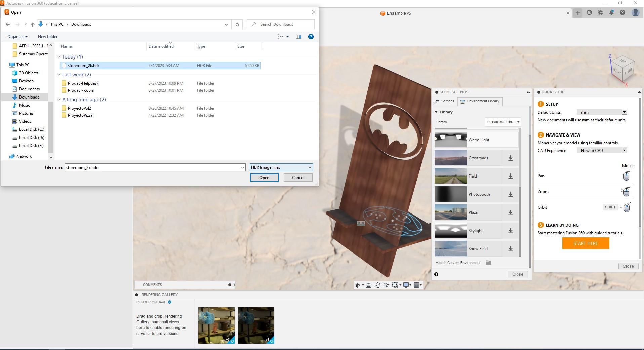Click the ViewCube TOP face

(x=622, y=61)
